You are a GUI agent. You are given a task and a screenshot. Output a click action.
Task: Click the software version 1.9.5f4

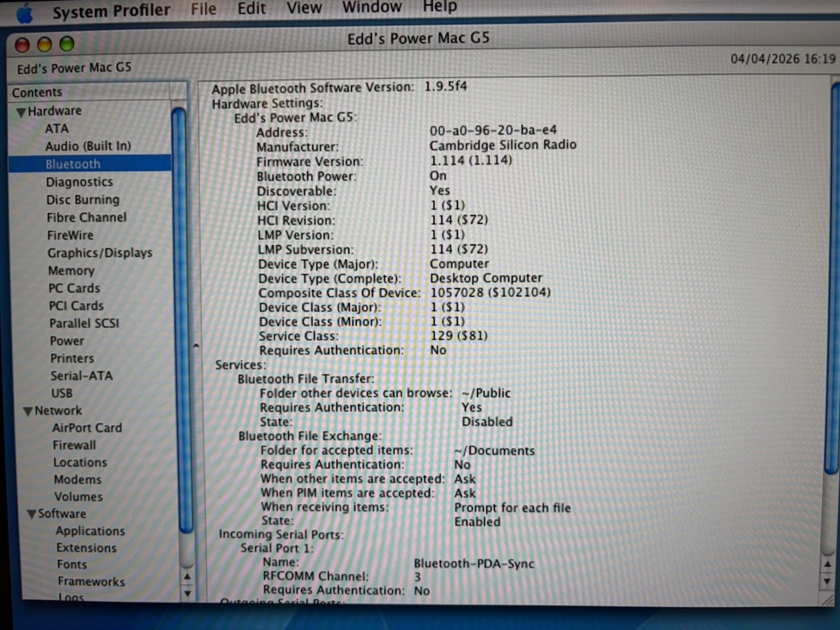point(446,87)
